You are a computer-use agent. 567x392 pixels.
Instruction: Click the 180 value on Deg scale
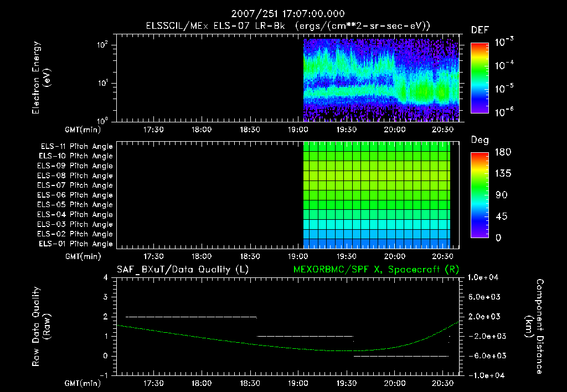503,152
